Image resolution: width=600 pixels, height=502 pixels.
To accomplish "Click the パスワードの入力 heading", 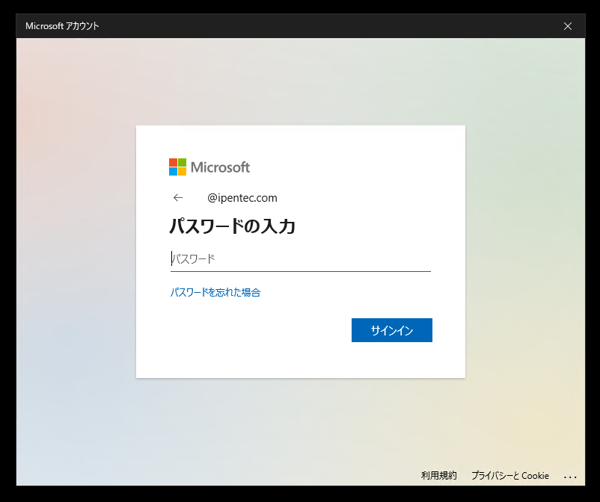I will coord(232,226).
